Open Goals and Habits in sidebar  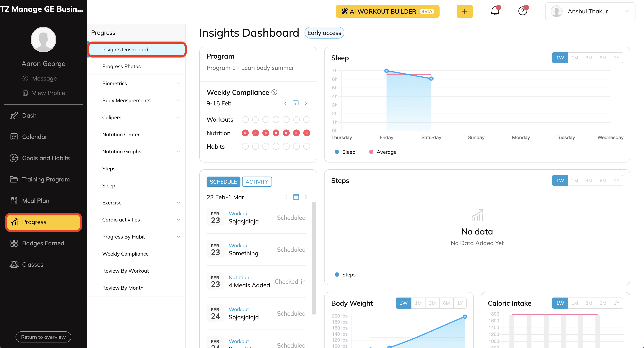(x=46, y=158)
